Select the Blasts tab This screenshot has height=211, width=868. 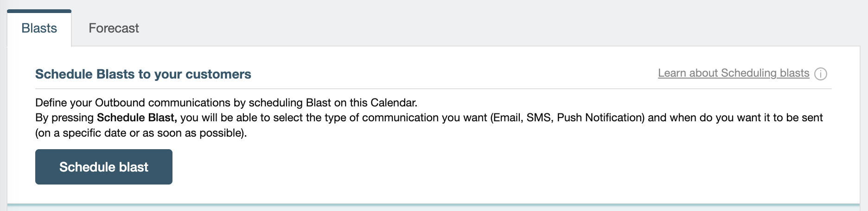tap(39, 28)
